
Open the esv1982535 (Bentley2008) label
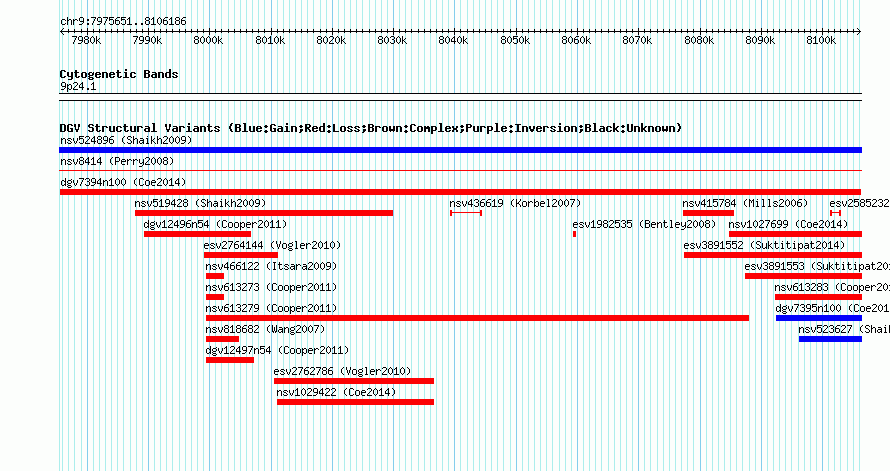click(644, 224)
